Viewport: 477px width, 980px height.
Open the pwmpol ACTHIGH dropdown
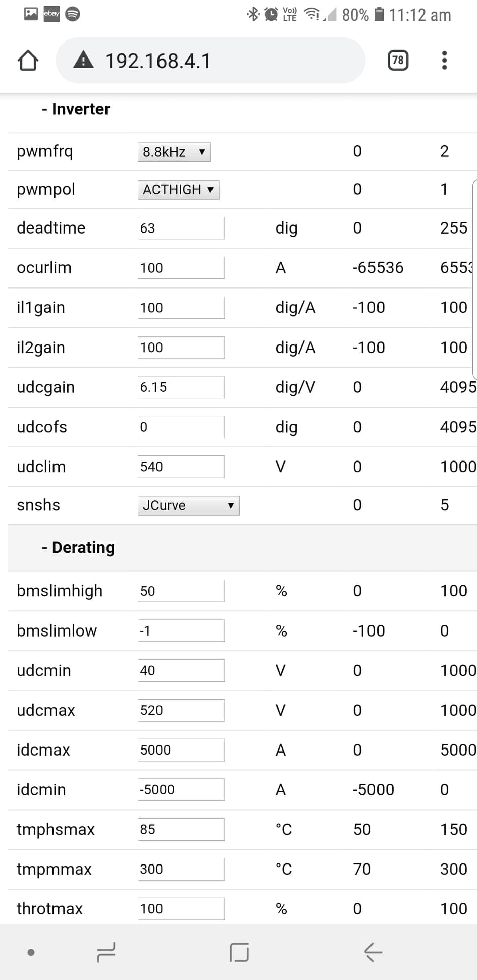[178, 190]
